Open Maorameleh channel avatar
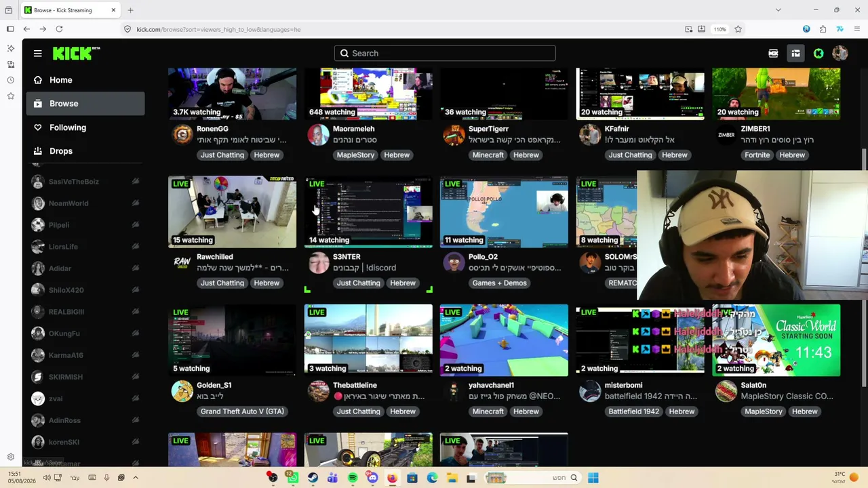The width and height of the screenshot is (868, 488). click(x=318, y=134)
